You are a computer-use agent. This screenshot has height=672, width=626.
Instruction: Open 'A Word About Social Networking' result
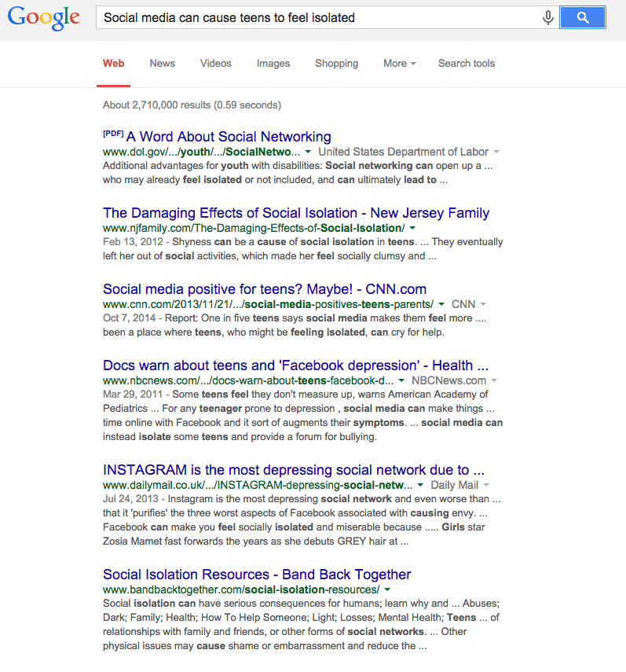[x=229, y=137]
